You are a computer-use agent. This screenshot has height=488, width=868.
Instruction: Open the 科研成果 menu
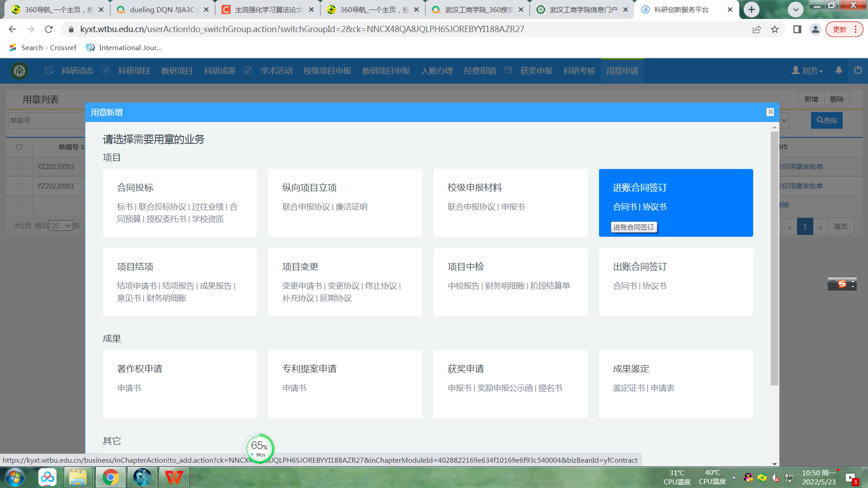[x=220, y=71]
